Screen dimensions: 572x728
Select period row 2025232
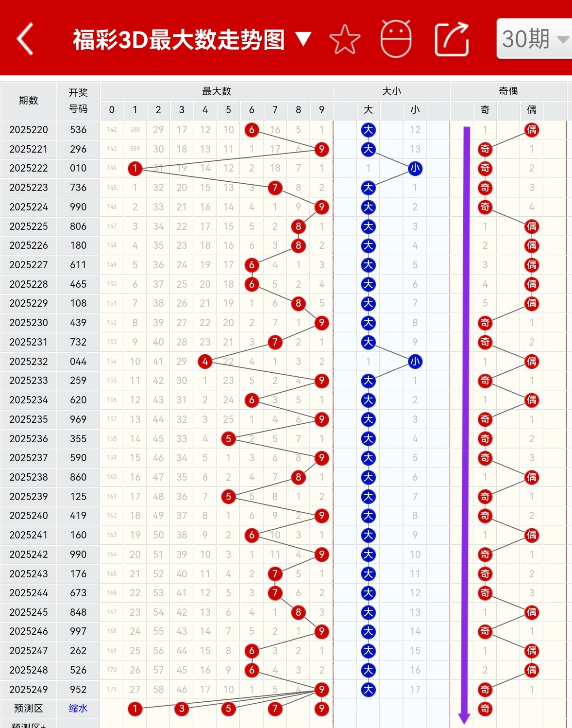click(x=29, y=362)
